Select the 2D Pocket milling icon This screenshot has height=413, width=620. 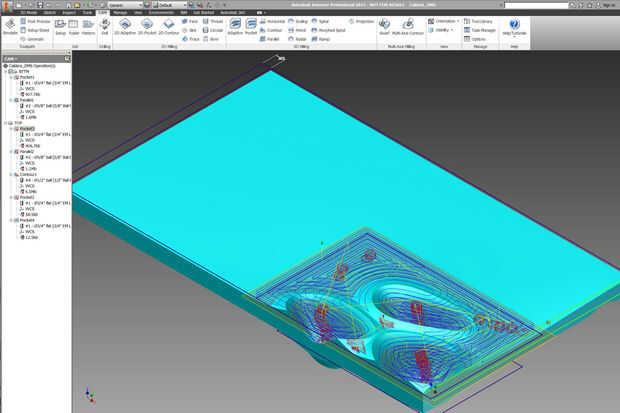tap(147, 25)
